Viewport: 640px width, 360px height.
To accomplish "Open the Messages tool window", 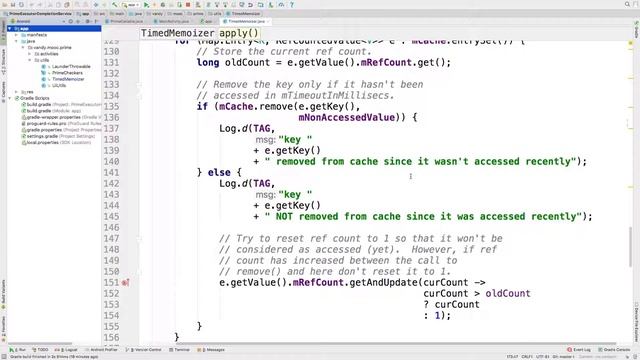I will click(211, 350).
